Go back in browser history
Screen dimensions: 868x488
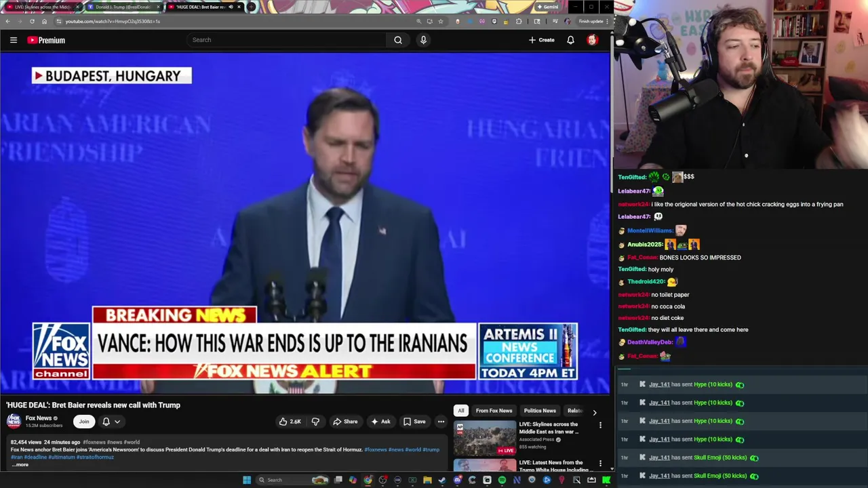(7, 21)
